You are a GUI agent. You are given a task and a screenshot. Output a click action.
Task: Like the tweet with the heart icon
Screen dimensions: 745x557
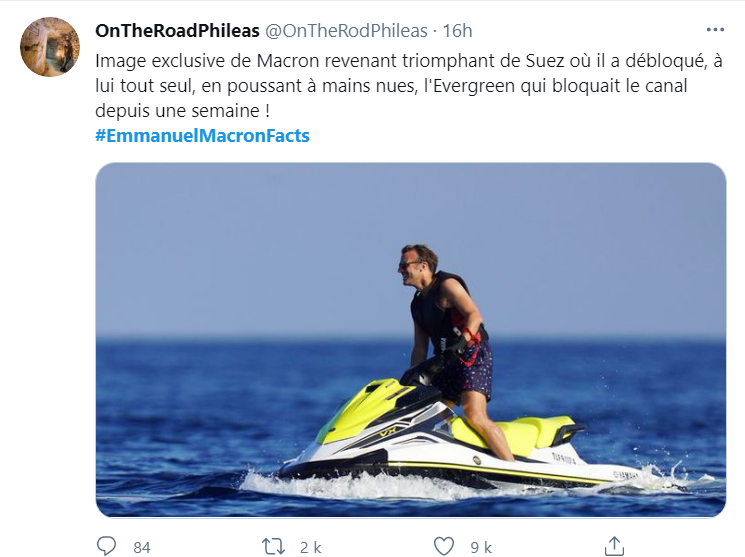pos(444,546)
